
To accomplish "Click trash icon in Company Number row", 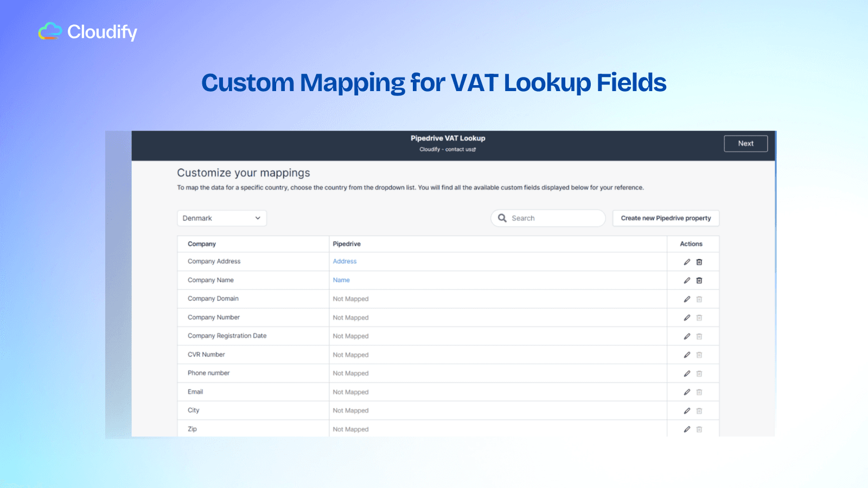I will (x=699, y=318).
